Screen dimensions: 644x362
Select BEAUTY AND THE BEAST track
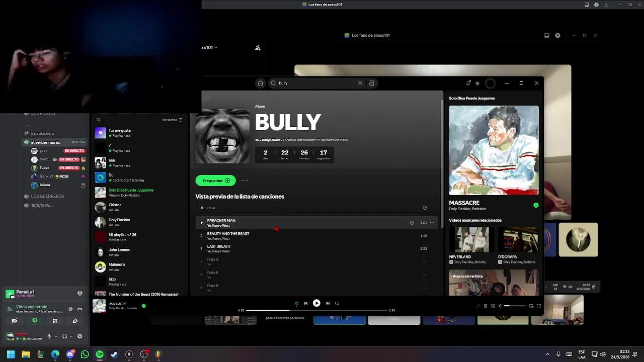[x=316, y=236]
